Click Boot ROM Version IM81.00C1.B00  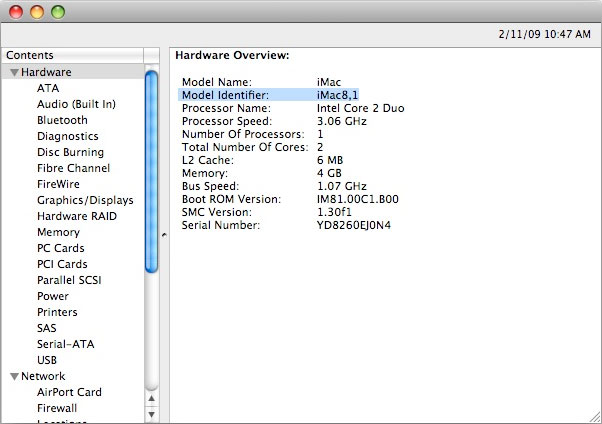click(x=358, y=199)
